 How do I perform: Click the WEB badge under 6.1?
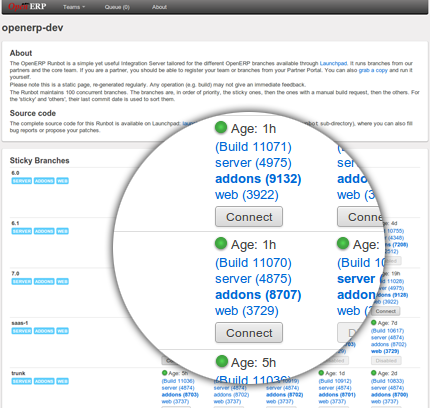pos(62,231)
